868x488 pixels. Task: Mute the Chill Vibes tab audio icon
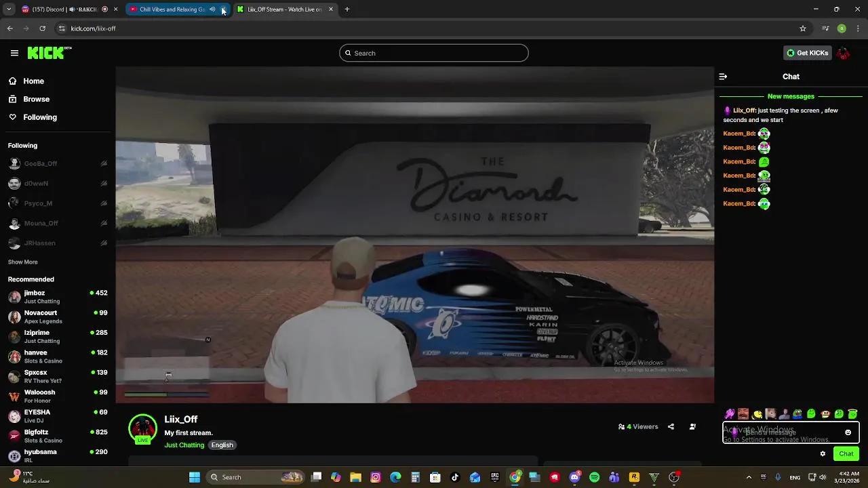[212, 9]
